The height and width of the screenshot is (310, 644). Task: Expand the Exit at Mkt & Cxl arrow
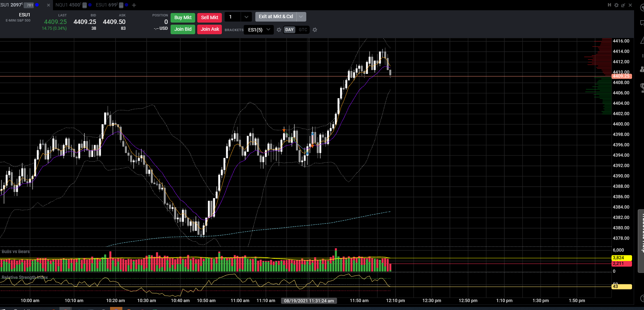point(301,17)
